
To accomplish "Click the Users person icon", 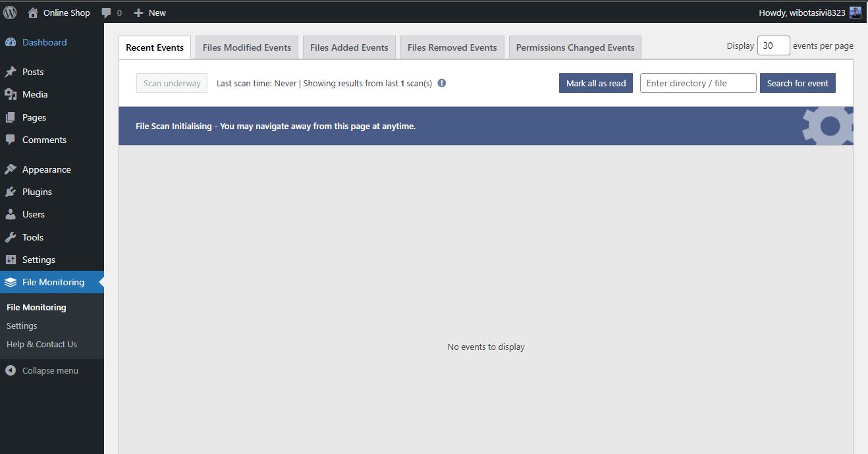I will coord(11,214).
